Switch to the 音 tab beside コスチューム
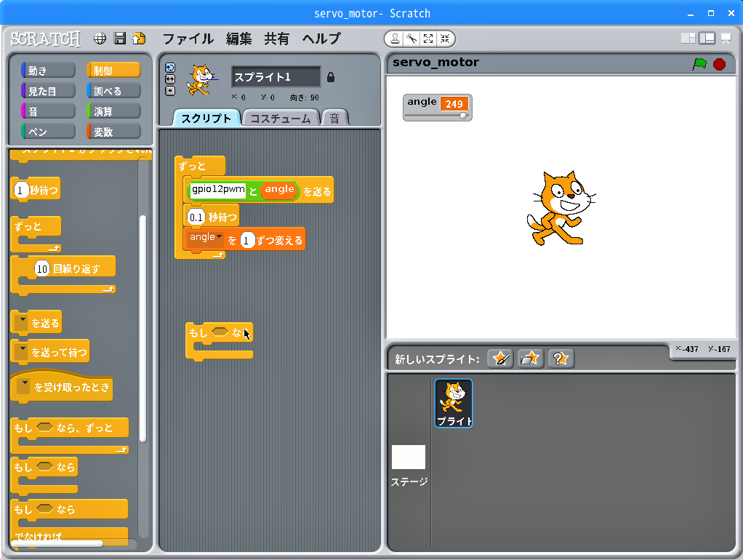Screen dimensions: 743x560 334,118
